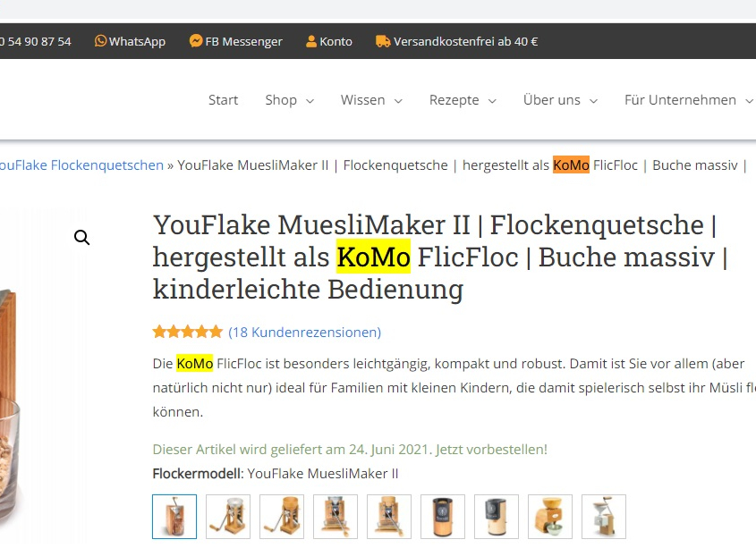Open WhatsApp contact icon
The height and width of the screenshot is (548, 756).
[100, 41]
